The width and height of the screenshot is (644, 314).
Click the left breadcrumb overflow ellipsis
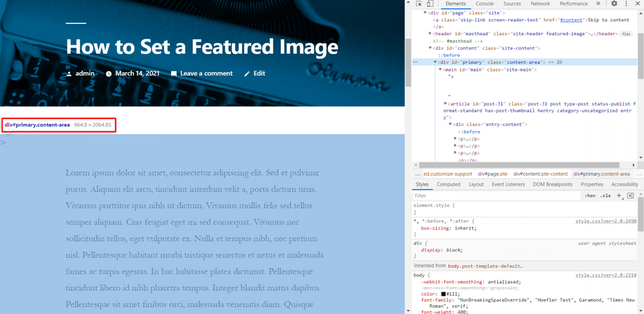[418, 174]
